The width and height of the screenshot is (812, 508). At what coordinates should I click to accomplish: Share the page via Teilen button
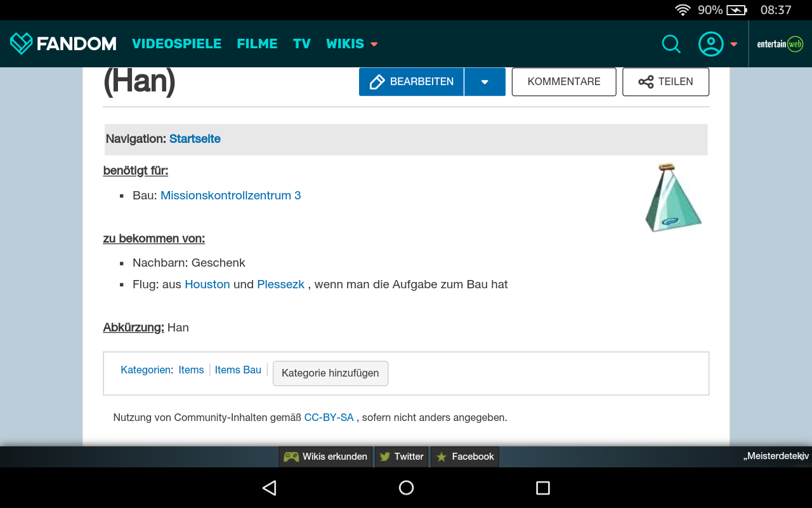[x=665, y=82]
